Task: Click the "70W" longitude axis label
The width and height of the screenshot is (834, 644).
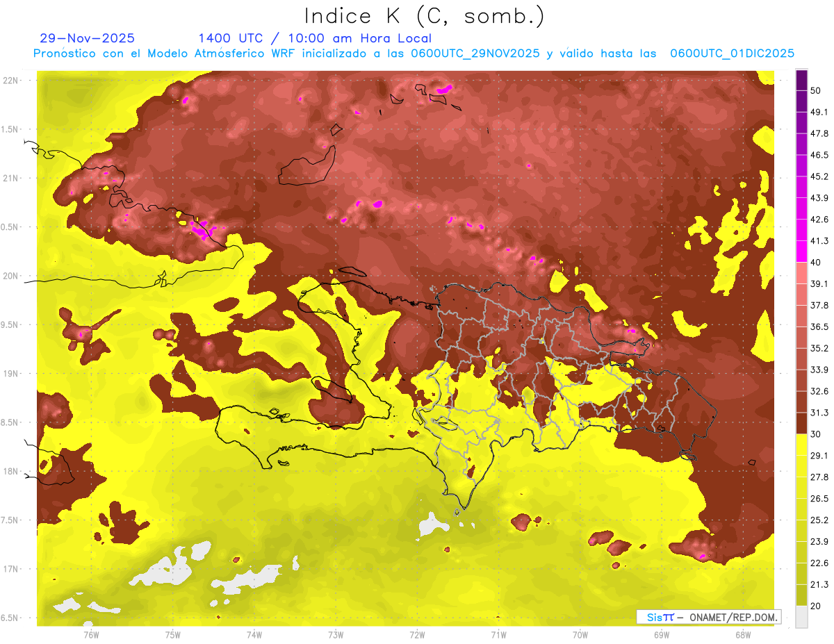Action: [580, 634]
